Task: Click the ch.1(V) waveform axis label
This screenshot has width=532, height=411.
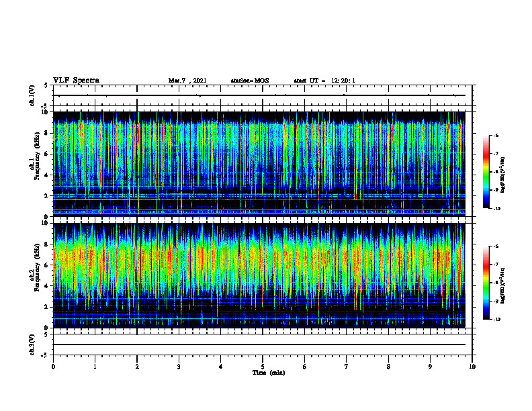Action: click(x=32, y=95)
